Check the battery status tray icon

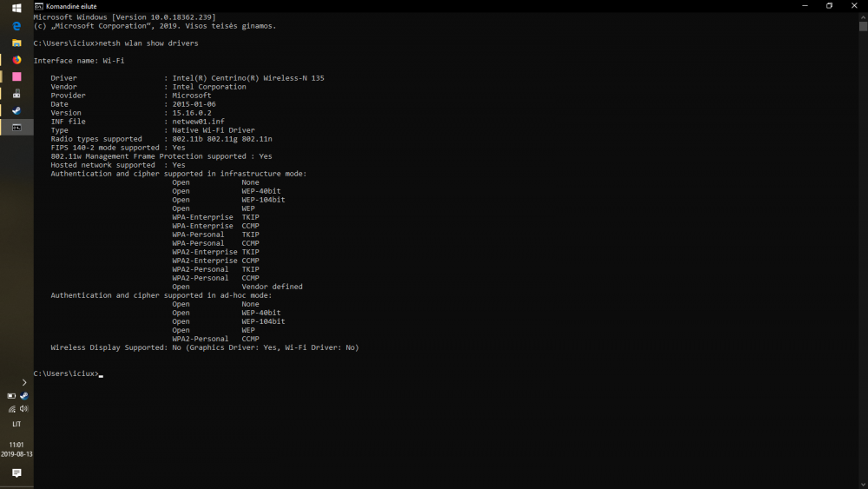tap(11, 396)
